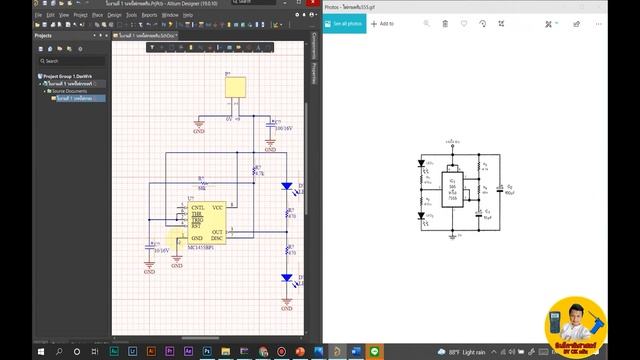
Task: Open the Place menu
Action: (x=98, y=15)
